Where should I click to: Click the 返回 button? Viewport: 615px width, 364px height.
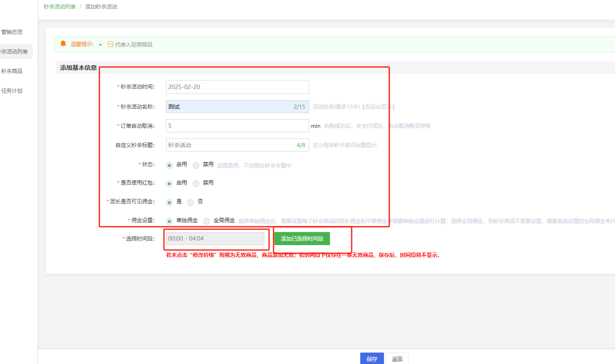pyautogui.click(x=397, y=359)
